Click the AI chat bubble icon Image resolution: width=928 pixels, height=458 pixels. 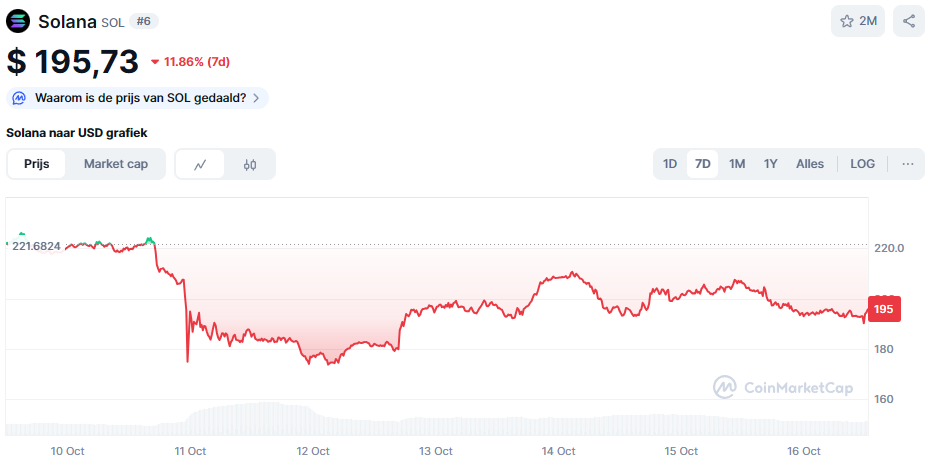[x=20, y=98]
